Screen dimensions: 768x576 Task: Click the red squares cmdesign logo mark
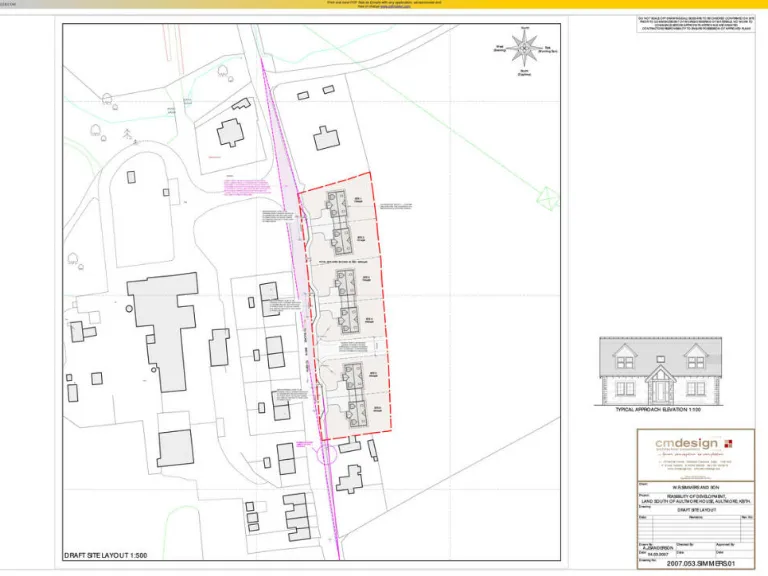[x=728, y=442]
